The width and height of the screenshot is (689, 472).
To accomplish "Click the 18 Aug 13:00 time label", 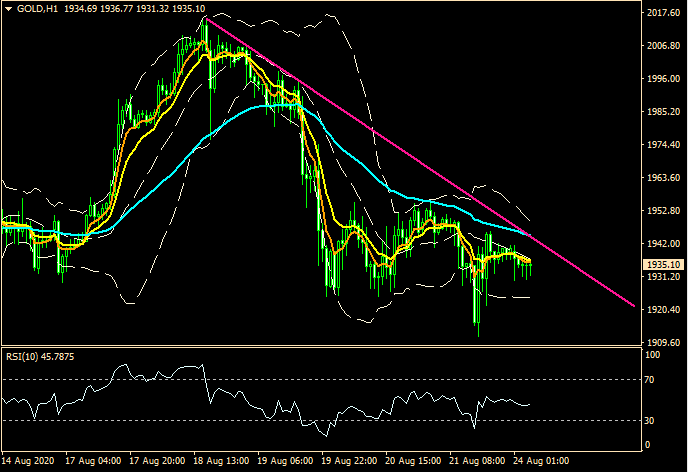I will pos(220,462).
